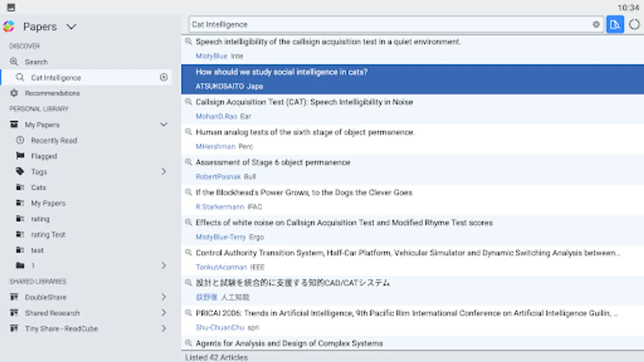This screenshot has height=362, width=644.
Task: Open the Recently Read list
Action: point(54,140)
